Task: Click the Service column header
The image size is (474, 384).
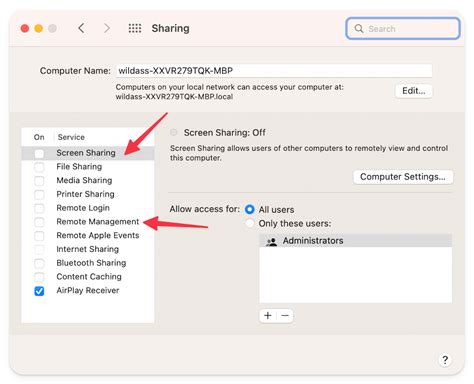Action: 71,137
